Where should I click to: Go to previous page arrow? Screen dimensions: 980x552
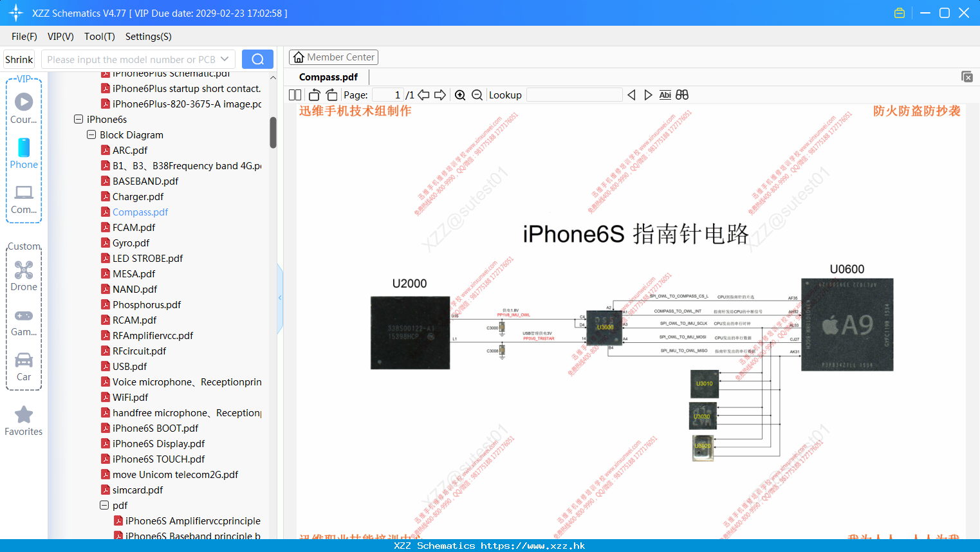(423, 95)
